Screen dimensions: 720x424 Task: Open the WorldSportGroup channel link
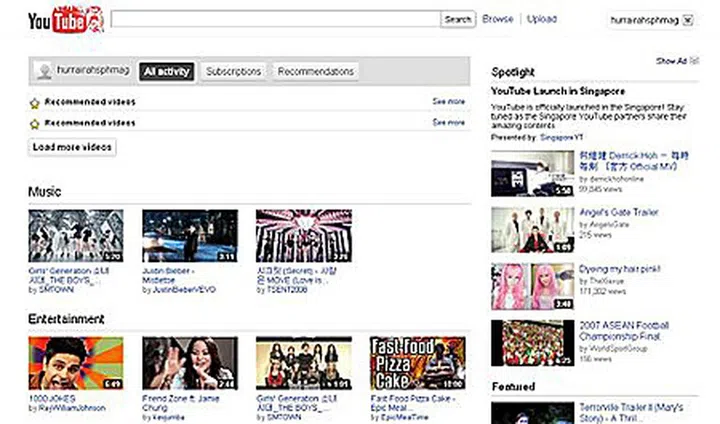point(618,349)
